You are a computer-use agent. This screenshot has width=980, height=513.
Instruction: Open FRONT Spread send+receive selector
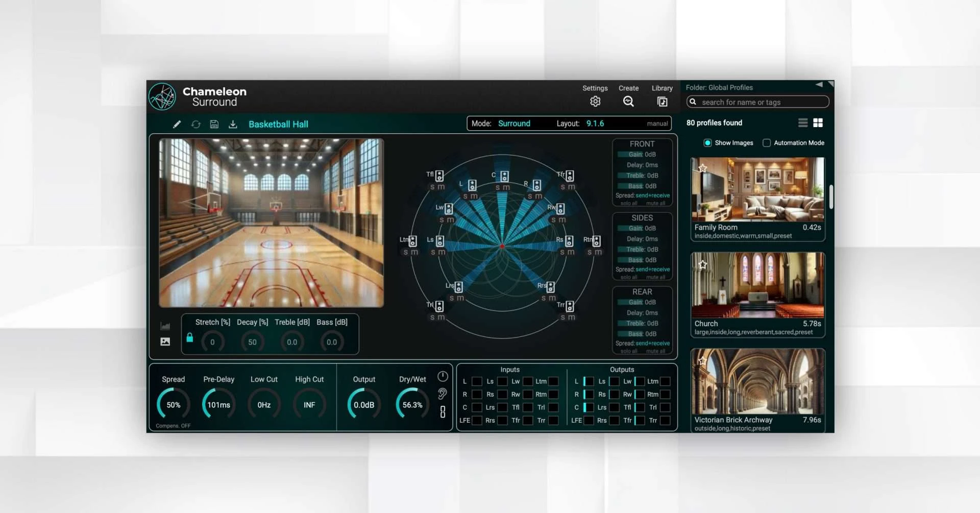(652, 196)
